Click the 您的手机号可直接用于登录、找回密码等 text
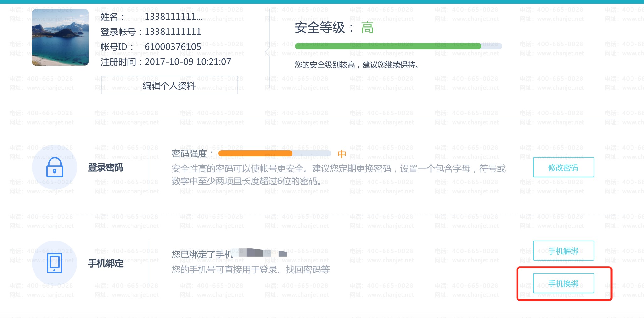Viewport: 644px width, 318px height. (250, 269)
